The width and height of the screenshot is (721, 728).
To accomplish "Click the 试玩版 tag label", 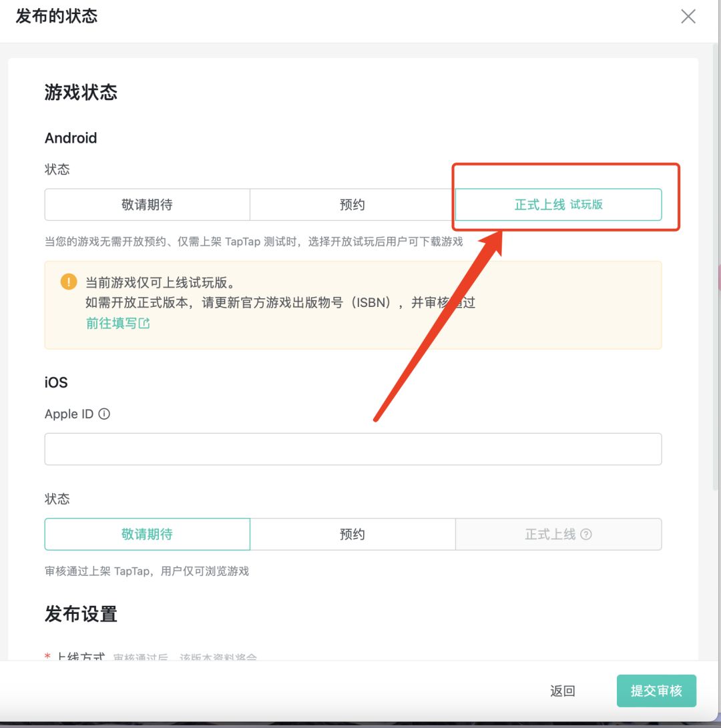I will (586, 205).
